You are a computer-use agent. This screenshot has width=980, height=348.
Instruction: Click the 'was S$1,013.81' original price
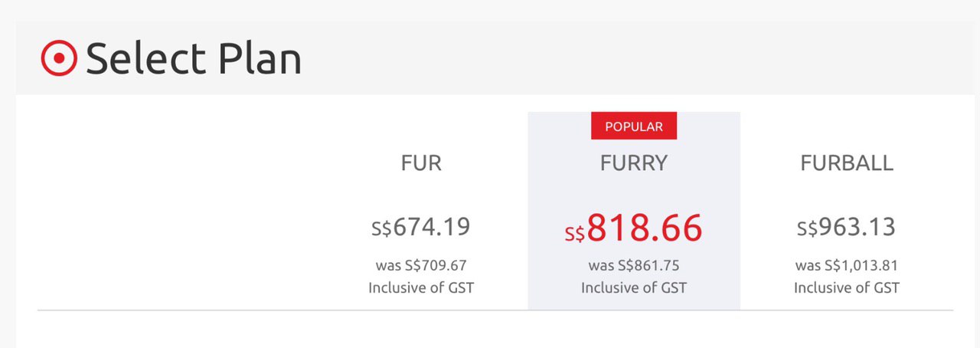coord(846,266)
